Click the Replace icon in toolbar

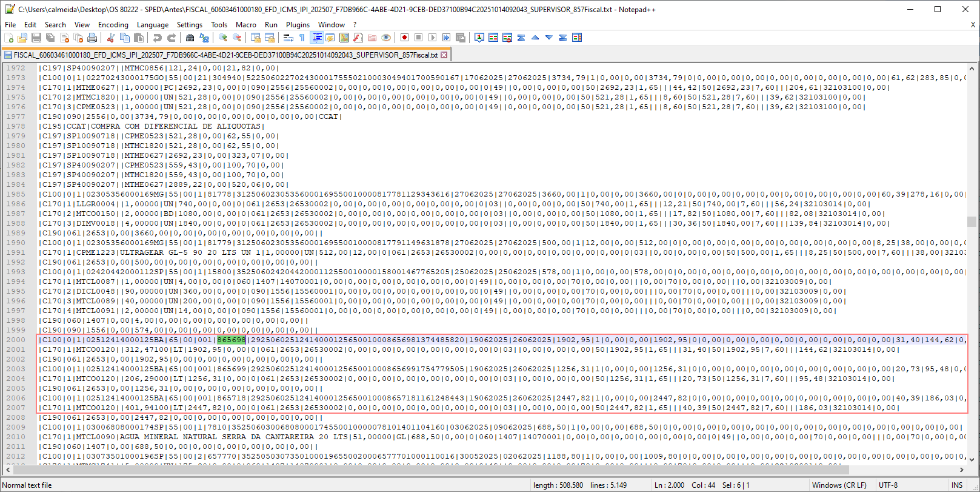[204, 38]
